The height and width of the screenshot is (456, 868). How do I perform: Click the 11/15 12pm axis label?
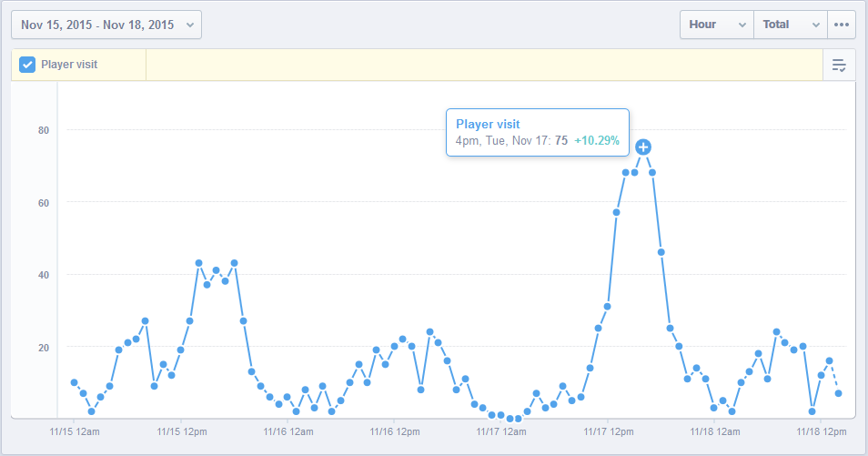click(x=181, y=431)
